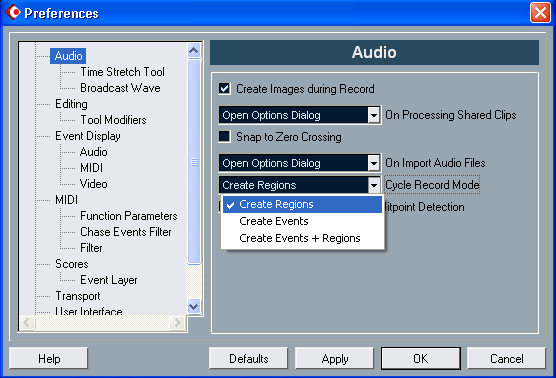Viewport: 556px width, 378px height.
Task: Open On Processing Shared Clips dropdown
Action: pyautogui.click(x=300, y=115)
